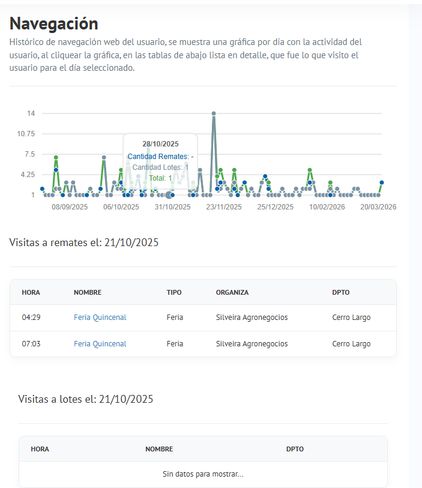Click the 25/12/2025 x-axis label
422x488 pixels.
pyautogui.click(x=275, y=207)
